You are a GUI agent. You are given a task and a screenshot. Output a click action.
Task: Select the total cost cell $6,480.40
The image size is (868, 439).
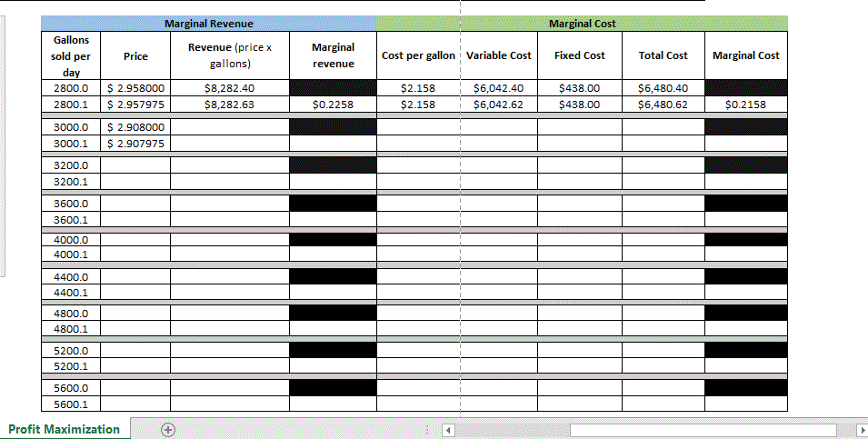(663, 88)
